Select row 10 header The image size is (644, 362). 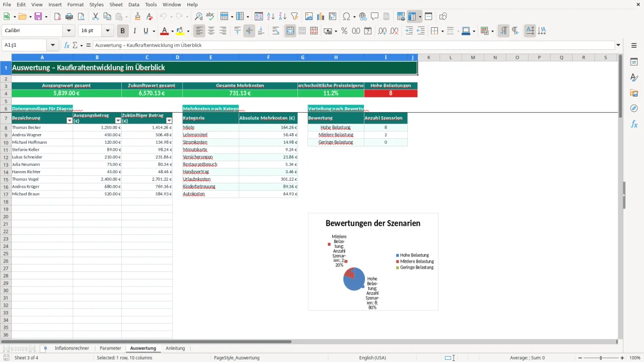click(x=6, y=142)
